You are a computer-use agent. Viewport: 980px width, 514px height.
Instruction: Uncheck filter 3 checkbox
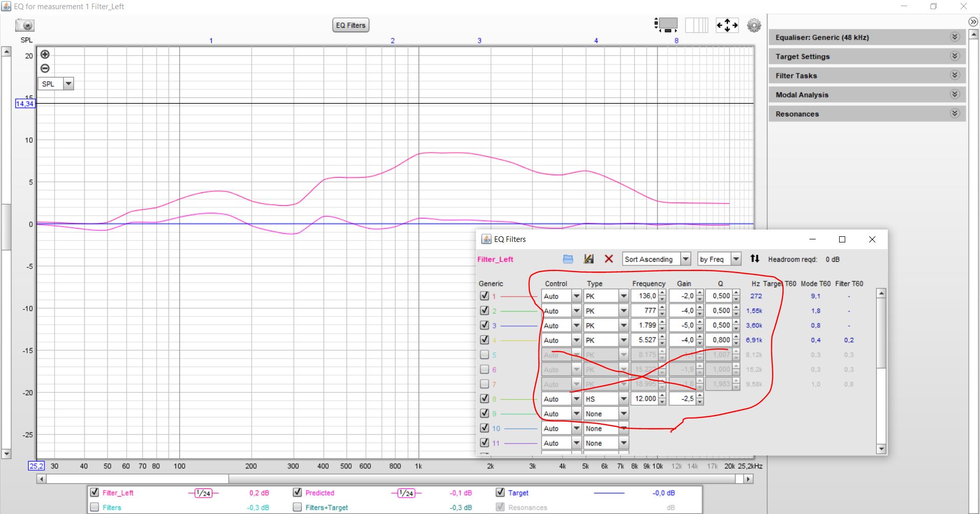pos(484,325)
